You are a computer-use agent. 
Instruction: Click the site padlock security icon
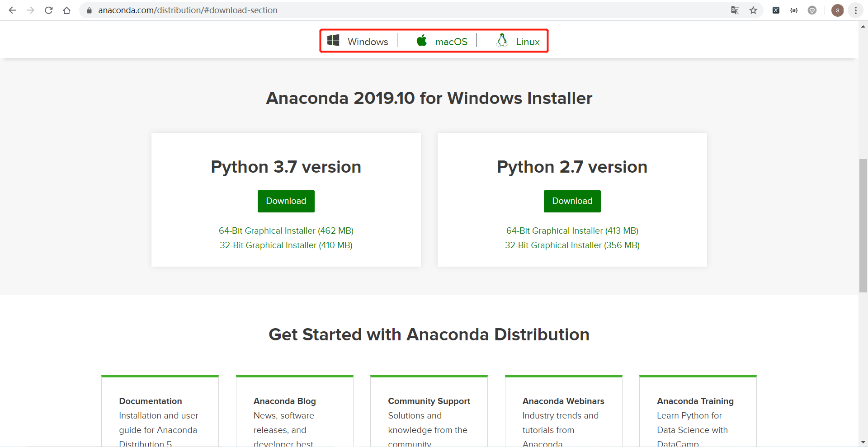coord(89,10)
